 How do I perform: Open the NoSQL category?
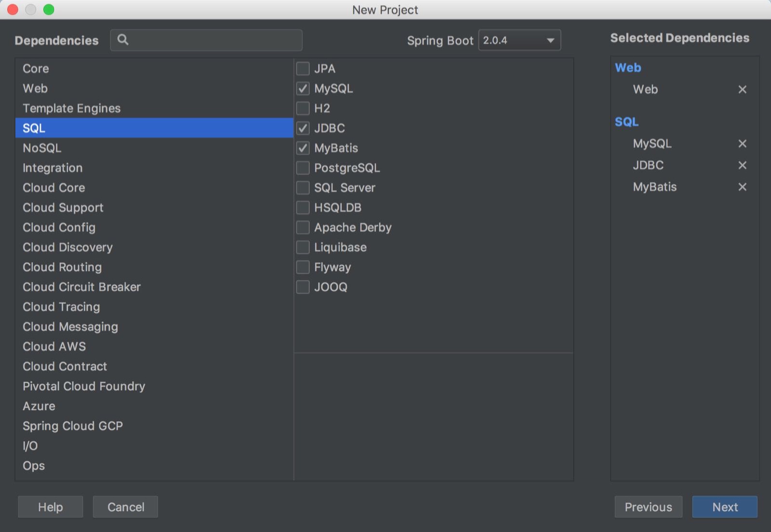pyautogui.click(x=154, y=148)
